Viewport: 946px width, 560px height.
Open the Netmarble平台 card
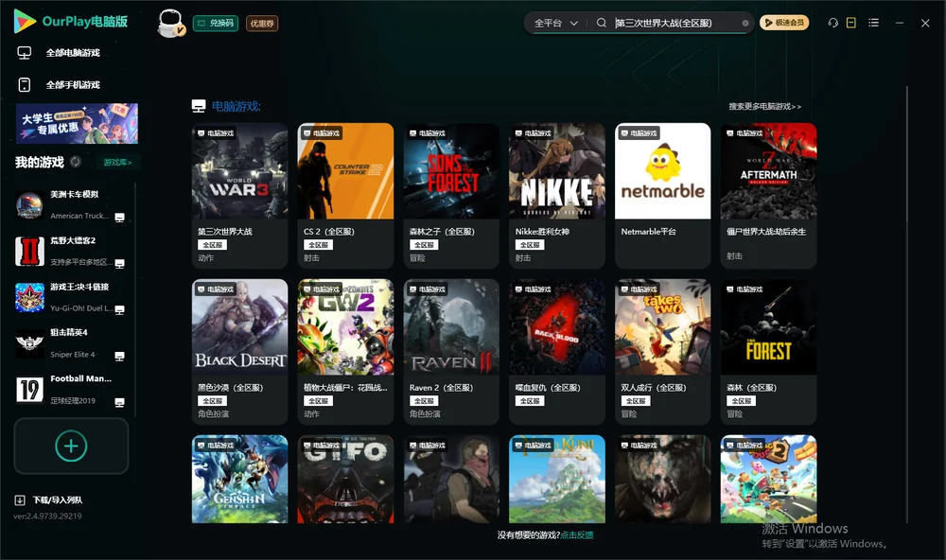662,196
